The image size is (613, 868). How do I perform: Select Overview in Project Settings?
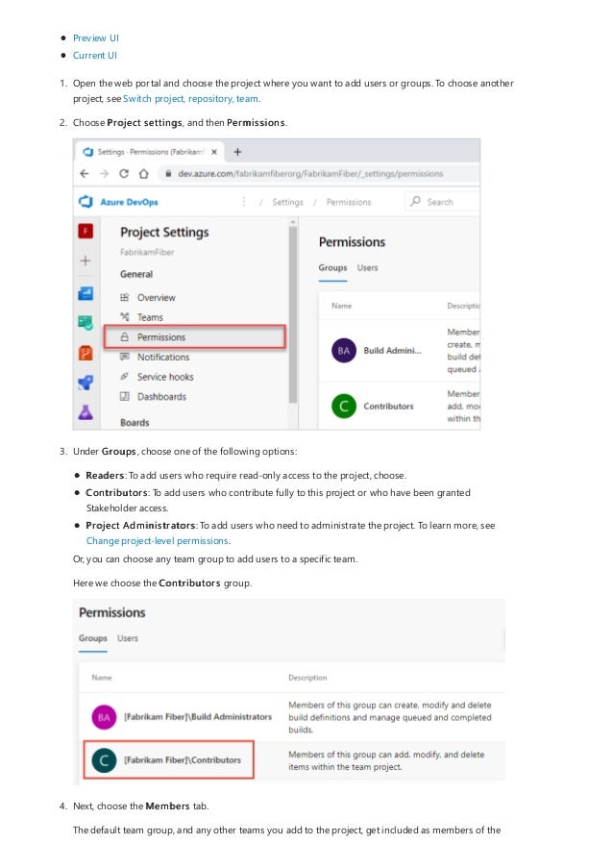[x=156, y=297]
